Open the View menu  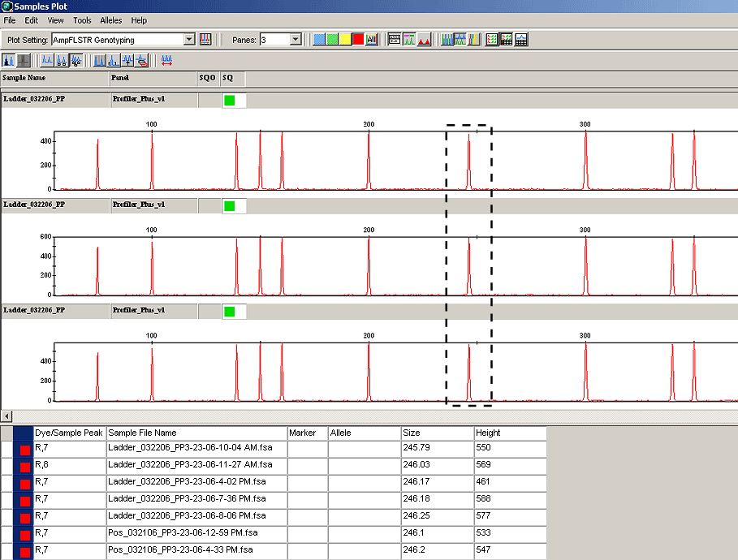(55, 20)
